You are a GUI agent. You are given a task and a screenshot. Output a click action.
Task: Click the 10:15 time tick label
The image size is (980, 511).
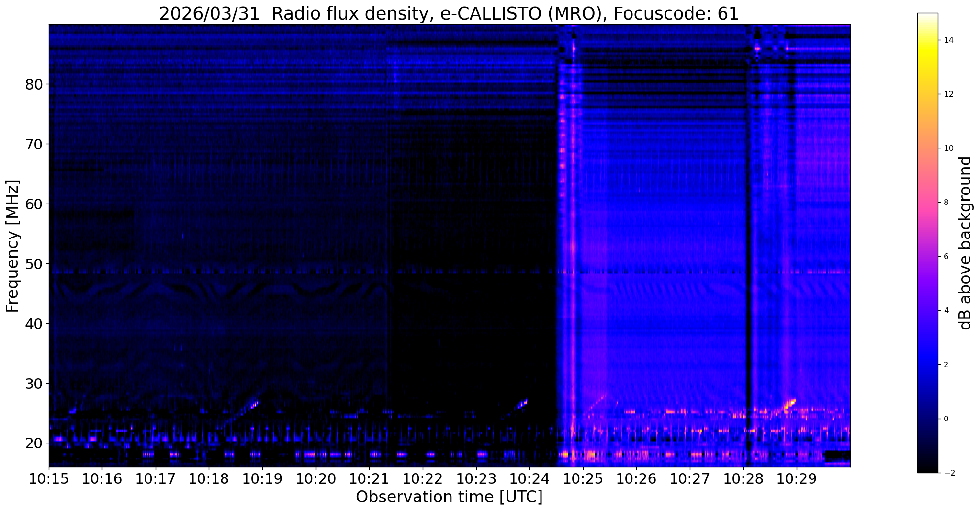[49, 478]
